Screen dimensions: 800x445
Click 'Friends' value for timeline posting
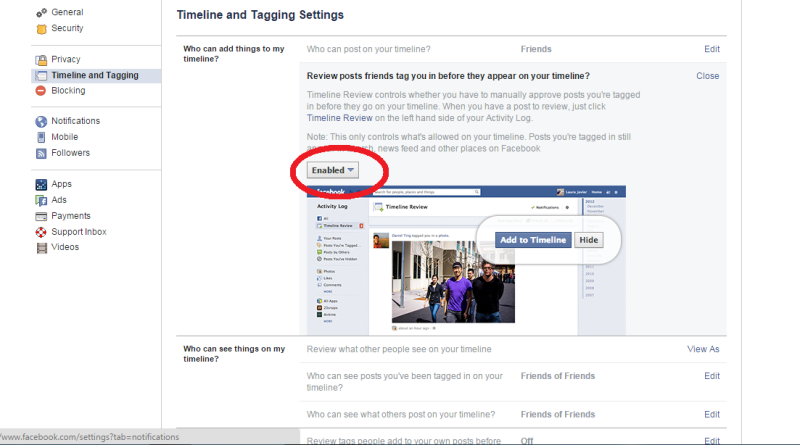point(536,49)
